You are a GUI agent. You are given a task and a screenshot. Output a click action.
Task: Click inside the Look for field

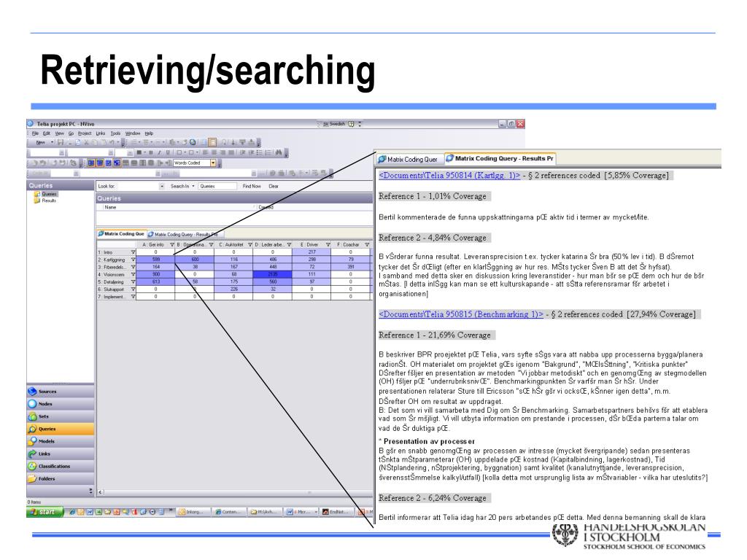point(139,186)
